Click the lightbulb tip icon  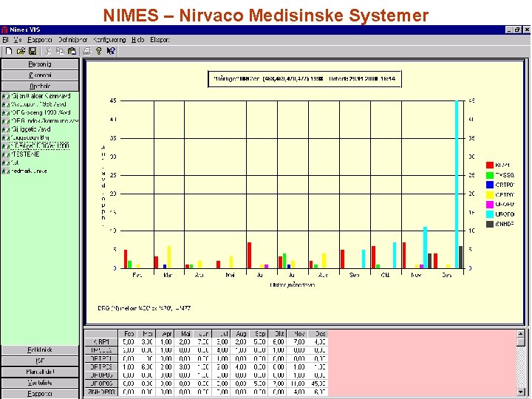click(x=99, y=51)
